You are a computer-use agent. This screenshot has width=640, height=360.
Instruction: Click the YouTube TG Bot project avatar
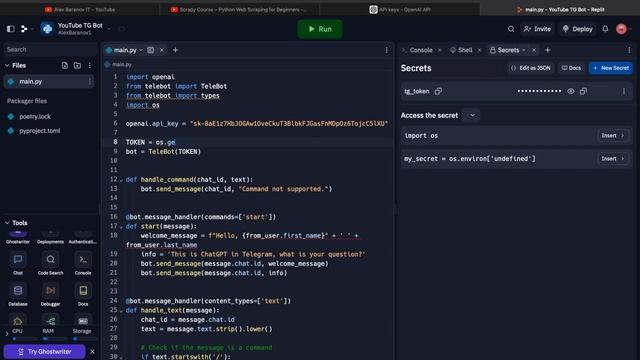pos(47,29)
